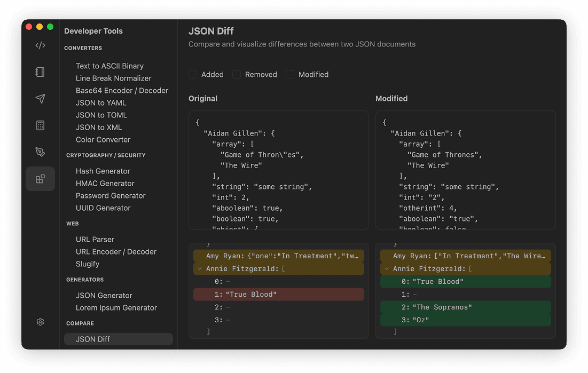The width and height of the screenshot is (588, 373).
Task: Open Lorem Ipsum Generator tool
Action: pos(116,308)
